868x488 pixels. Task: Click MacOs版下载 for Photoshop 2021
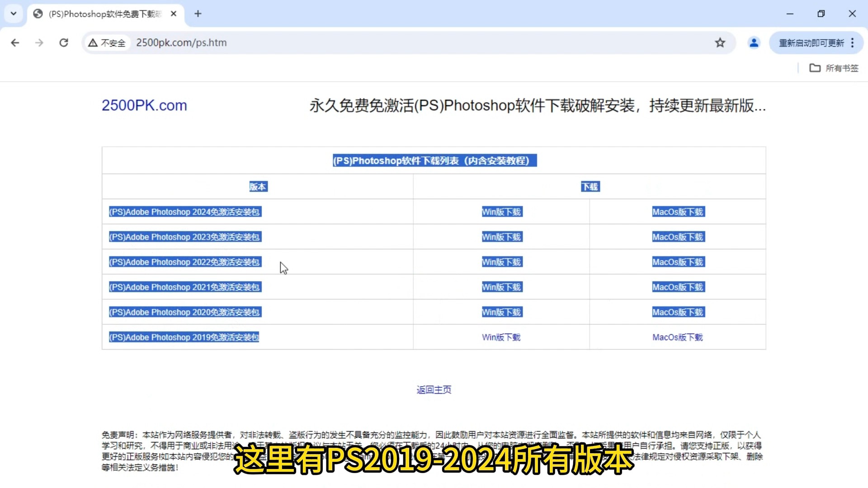[x=678, y=287]
